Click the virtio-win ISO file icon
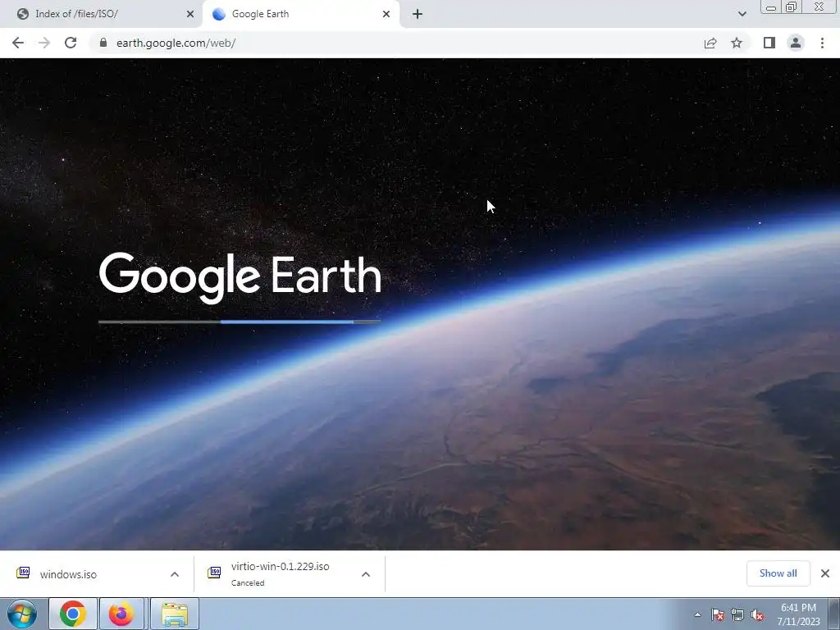This screenshot has width=840, height=630. tap(214, 573)
